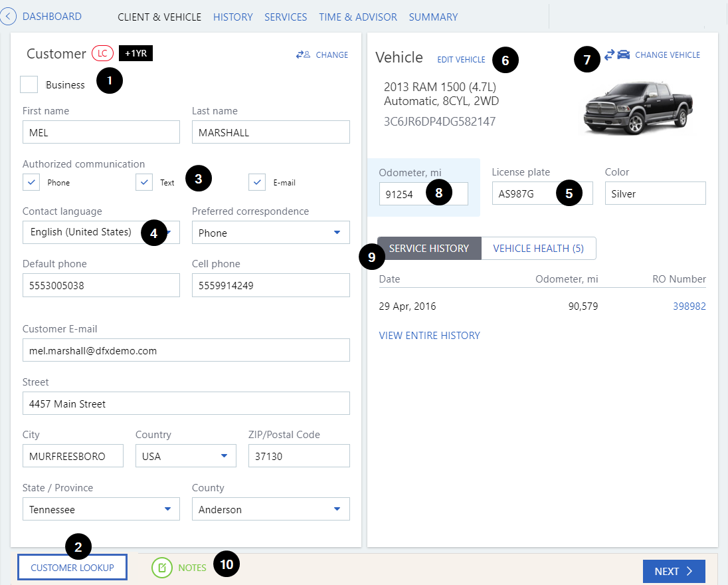The image size is (728, 585).
Task: Go to the Time & Advisor step
Action: tap(358, 17)
